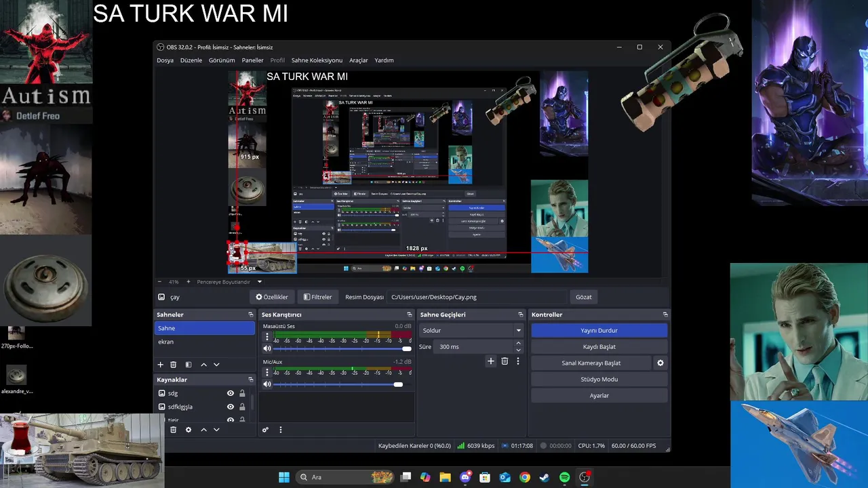The width and height of the screenshot is (868, 488).
Task: Open the Sahne Koleksiyonu menu
Action: 317,60
